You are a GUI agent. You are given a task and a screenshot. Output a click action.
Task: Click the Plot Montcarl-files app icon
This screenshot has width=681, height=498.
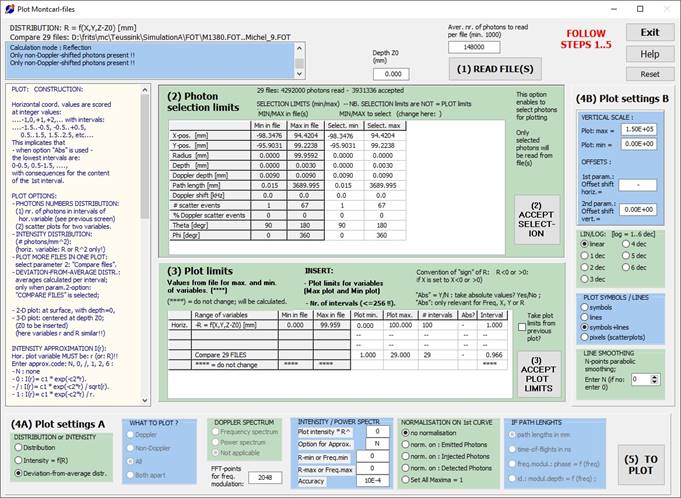10,9
